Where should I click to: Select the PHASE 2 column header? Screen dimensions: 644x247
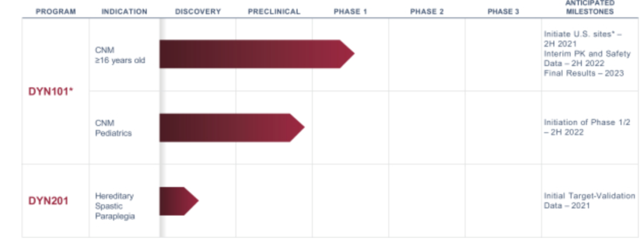[427, 12]
